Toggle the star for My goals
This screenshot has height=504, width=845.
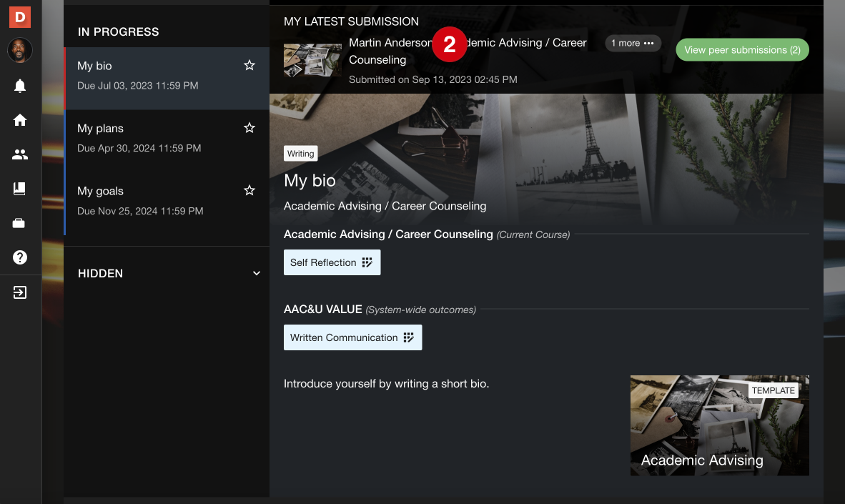pyautogui.click(x=249, y=191)
